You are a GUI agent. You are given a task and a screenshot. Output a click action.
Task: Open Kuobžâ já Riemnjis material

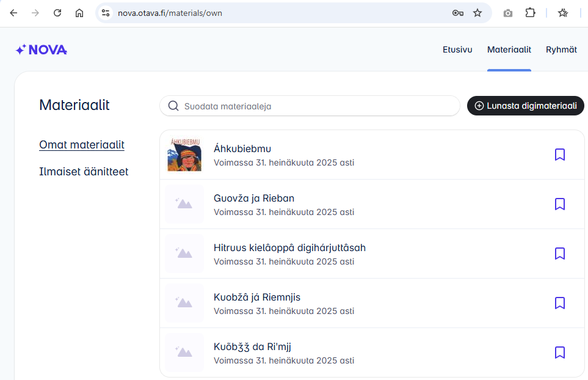tap(257, 297)
